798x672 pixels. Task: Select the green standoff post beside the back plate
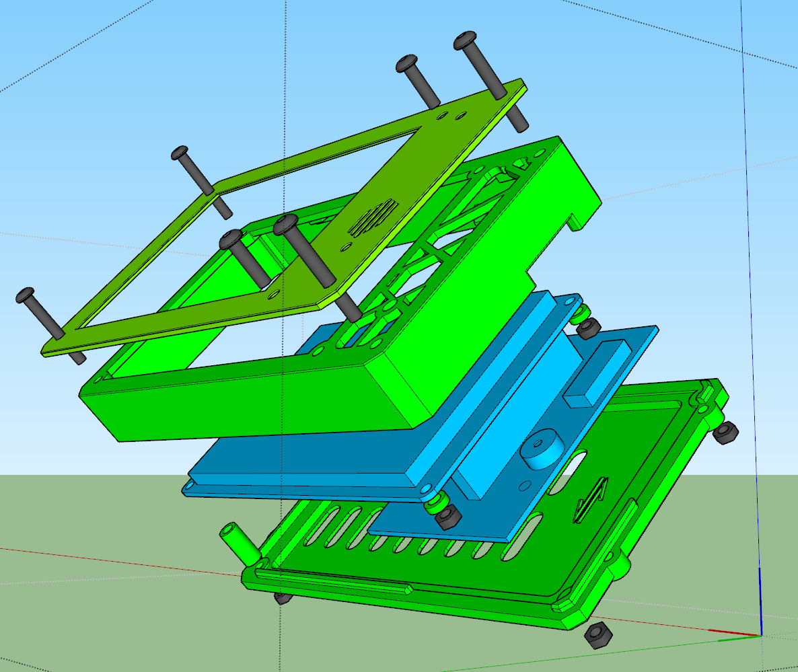(239, 544)
